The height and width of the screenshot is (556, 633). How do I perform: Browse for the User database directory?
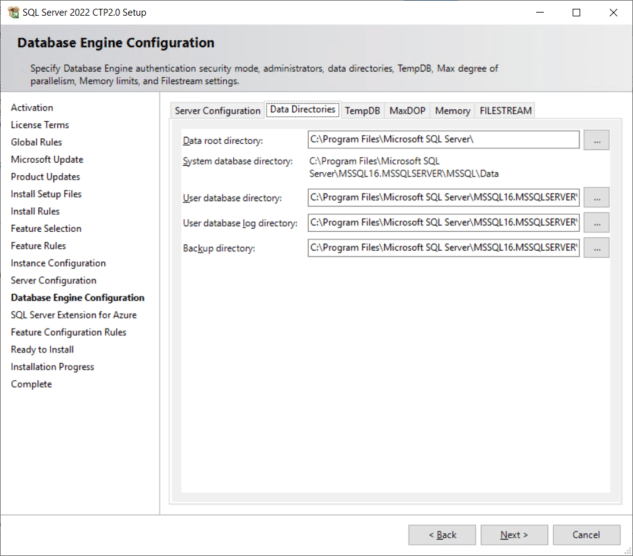(x=597, y=198)
